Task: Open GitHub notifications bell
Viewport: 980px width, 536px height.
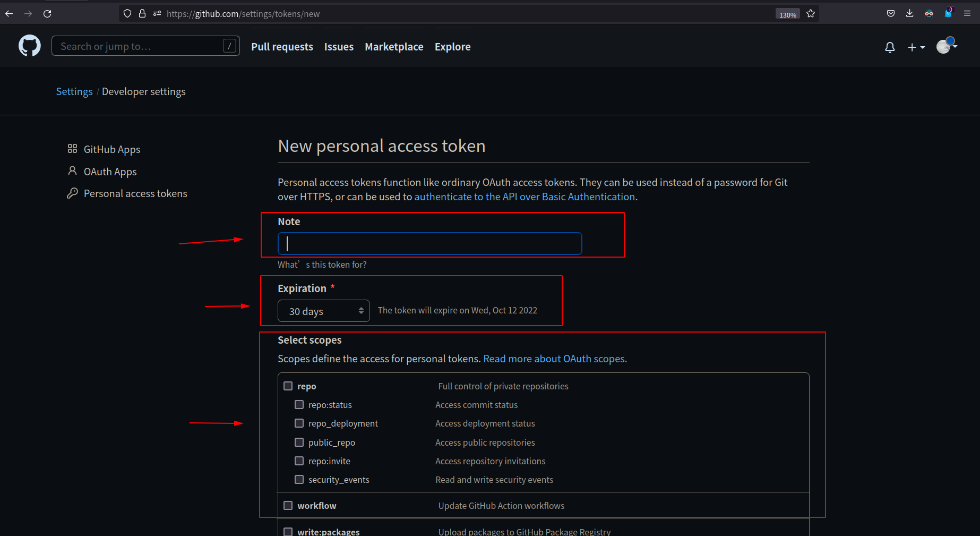Action: 890,47
